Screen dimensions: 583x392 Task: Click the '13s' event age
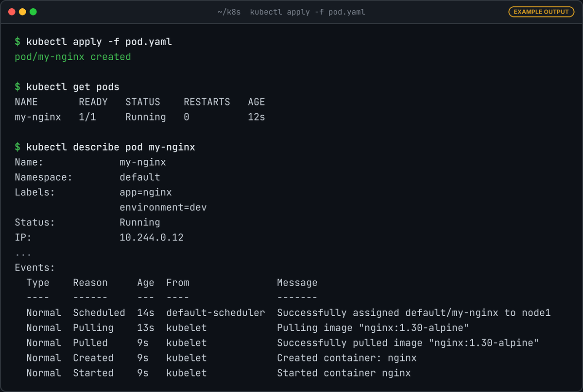tap(146, 328)
